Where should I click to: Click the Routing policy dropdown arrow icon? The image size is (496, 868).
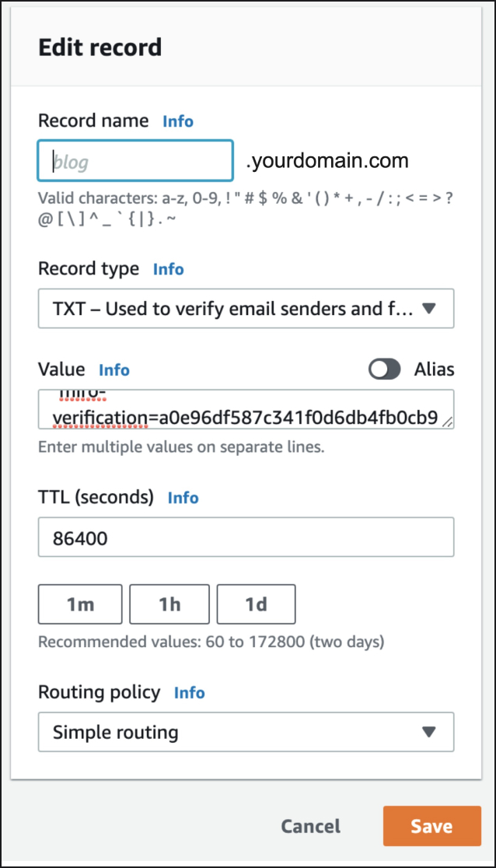[428, 732]
